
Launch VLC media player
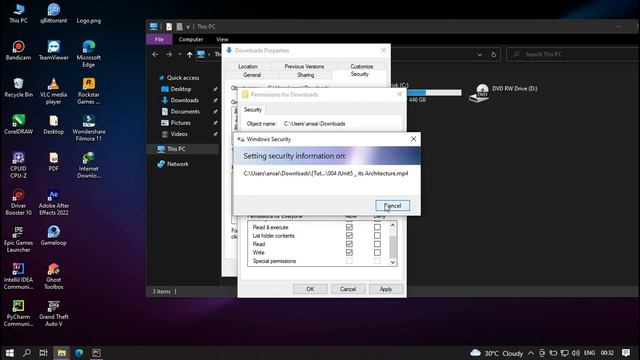pyautogui.click(x=53, y=91)
